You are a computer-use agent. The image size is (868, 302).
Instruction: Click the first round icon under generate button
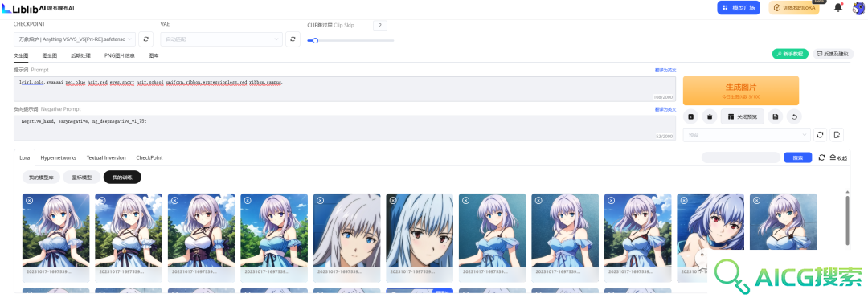point(691,116)
